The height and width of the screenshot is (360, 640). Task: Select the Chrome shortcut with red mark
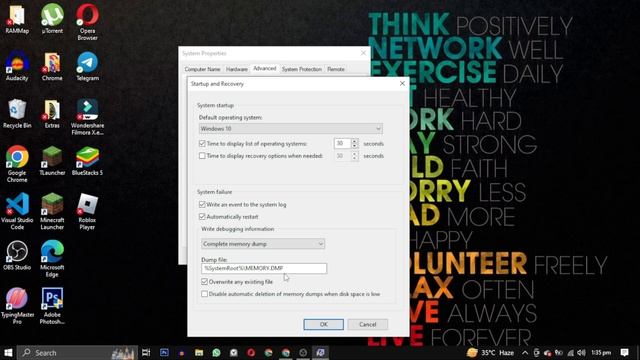click(x=52, y=67)
